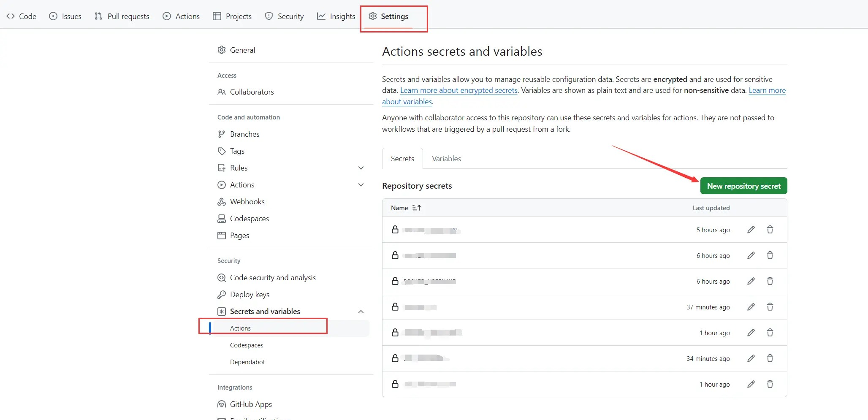Click the lock icon of the 37 minutes ago secret
This screenshot has height=420, width=868.
(395, 307)
